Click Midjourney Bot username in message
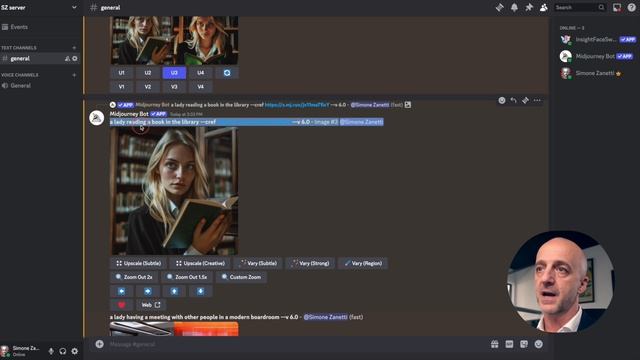 tap(129, 114)
